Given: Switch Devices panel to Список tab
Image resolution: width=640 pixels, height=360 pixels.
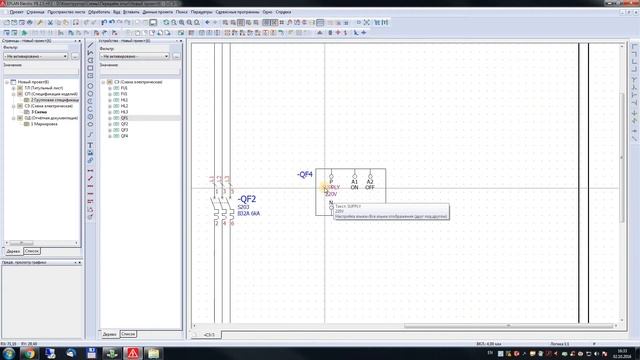Looking at the screenshot, I should [128, 334].
